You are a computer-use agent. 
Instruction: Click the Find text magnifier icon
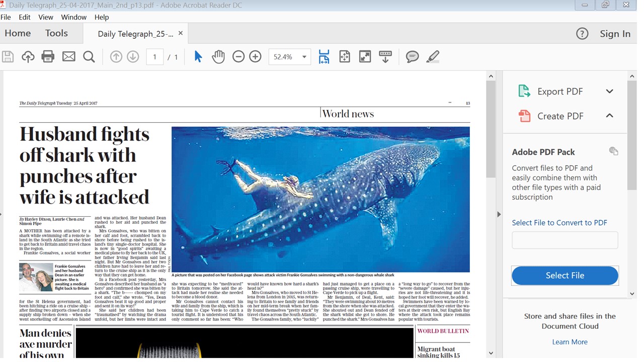(89, 57)
